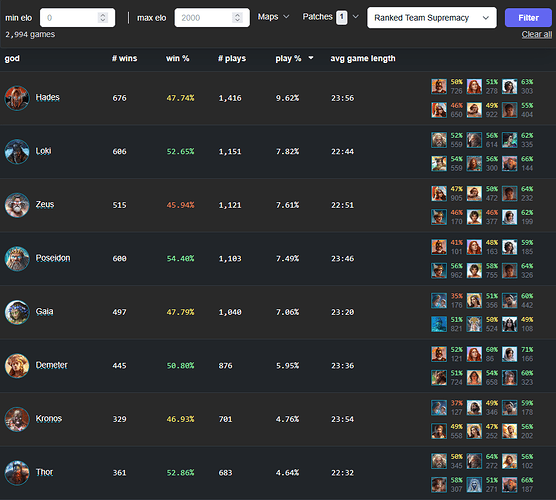Viewport: 556px width, 500px height.
Task: Sort table by win % column
Action: pos(177,59)
